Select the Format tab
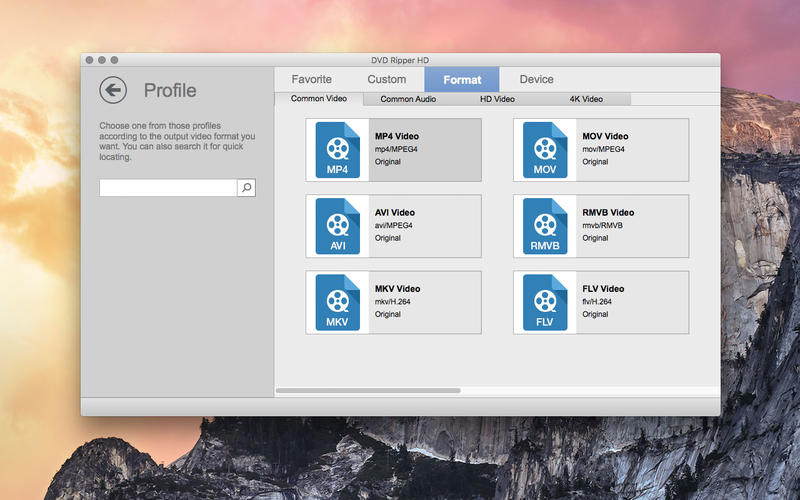The image size is (800, 500). tap(462, 79)
